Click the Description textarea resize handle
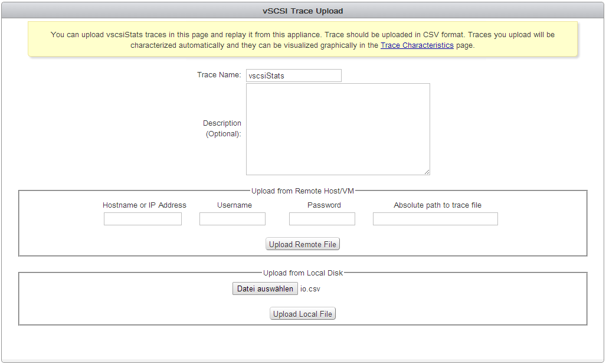This screenshot has width=606, height=364. [427, 172]
